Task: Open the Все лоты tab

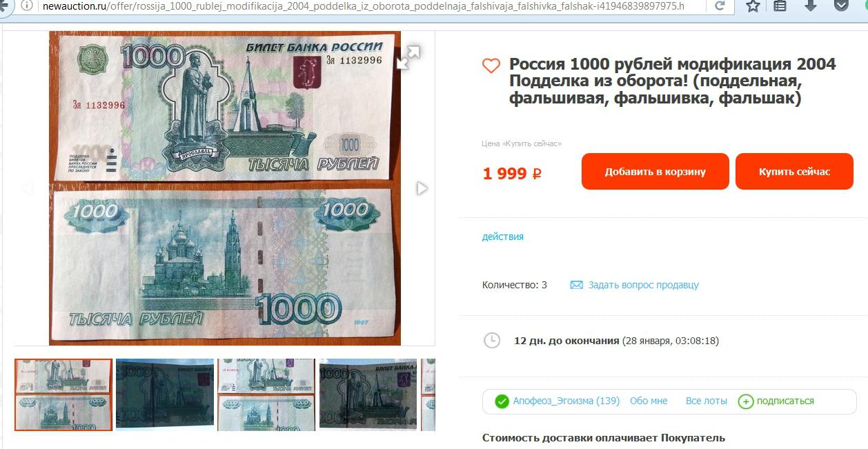Action: point(707,401)
